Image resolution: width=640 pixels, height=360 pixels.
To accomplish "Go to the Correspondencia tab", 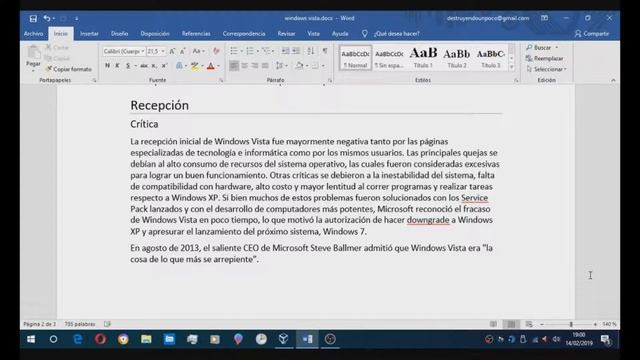I will tap(244, 34).
